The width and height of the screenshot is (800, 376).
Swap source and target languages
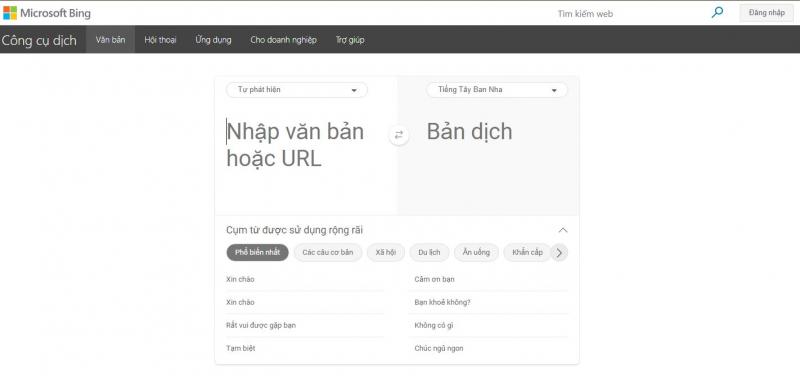[399, 135]
